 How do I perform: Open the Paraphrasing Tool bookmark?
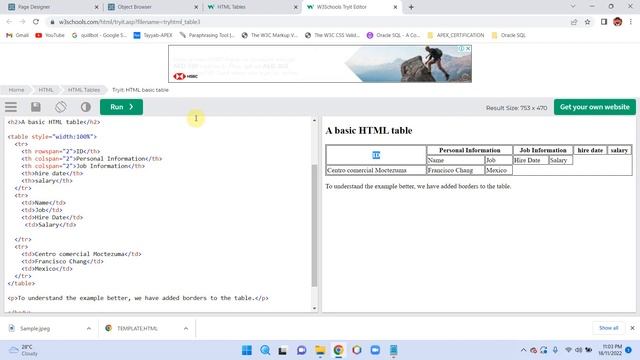207,35
